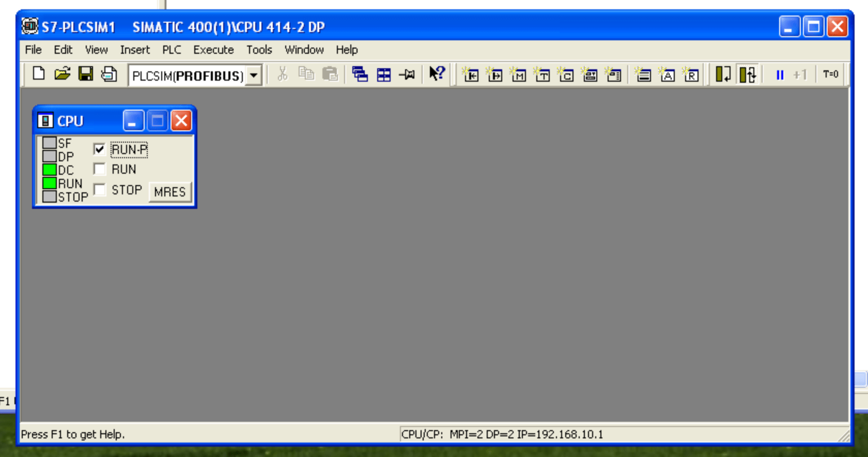This screenshot has height=457, width=868.
Task: Click the greyed-out Copy icon
Action: pyautogui.click(x=306, y=74)
